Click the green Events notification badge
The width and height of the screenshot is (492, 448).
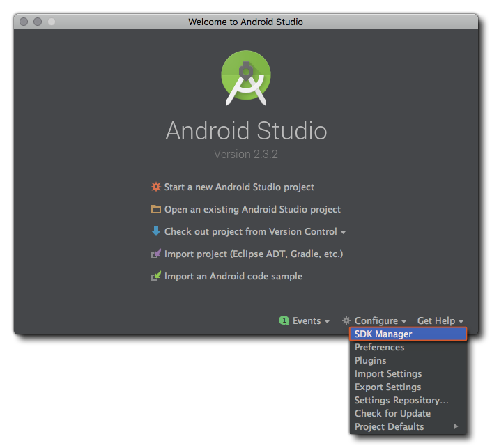284,320
